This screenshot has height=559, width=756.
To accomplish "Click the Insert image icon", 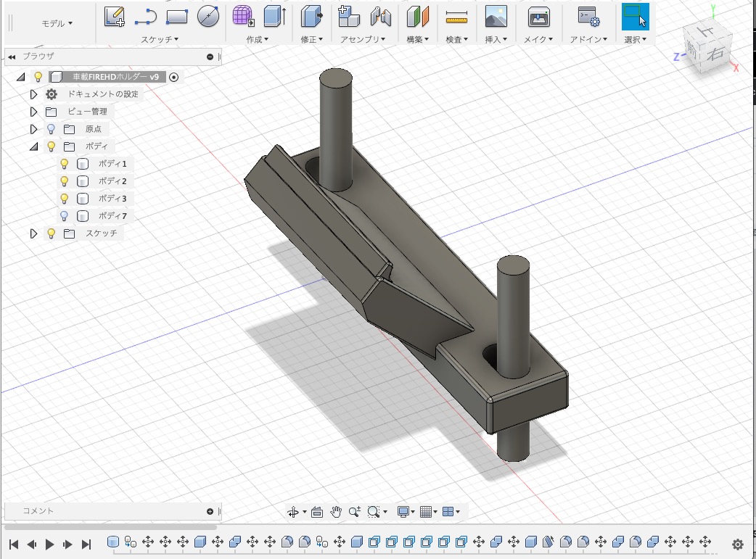I will pos(496,16).
